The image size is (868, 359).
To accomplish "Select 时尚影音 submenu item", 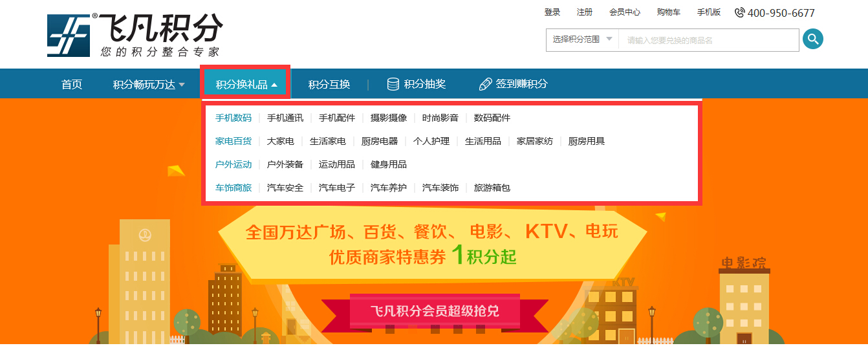I will click(440, 118).
